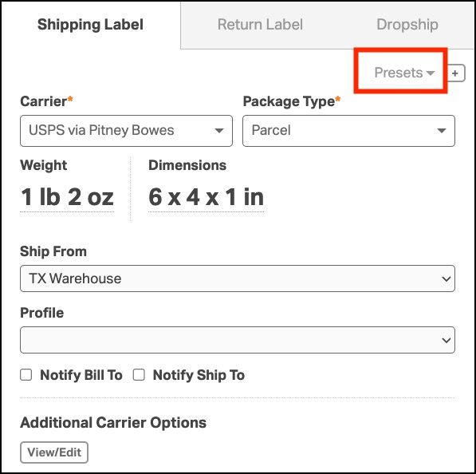
Task: Click the Ship From chevron icon
Action: click(446, 278)
